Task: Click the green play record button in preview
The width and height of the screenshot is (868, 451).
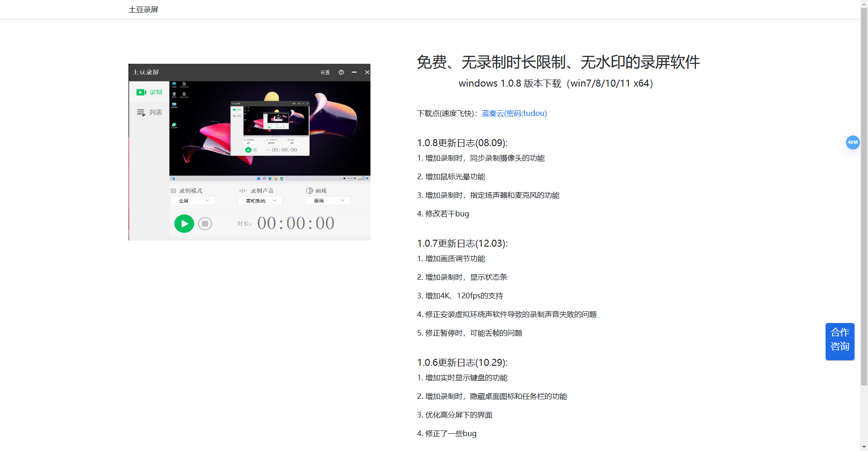Action: click(184, 223)
